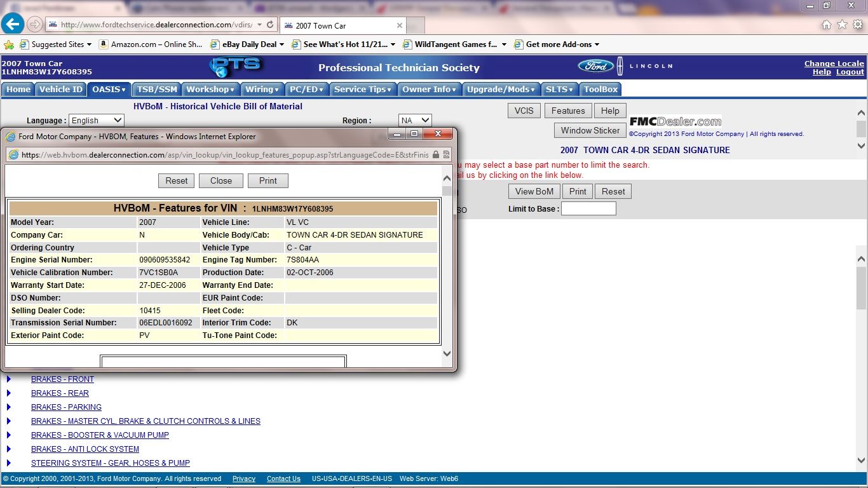Click Privacy link in footer
This screenshot has height=488, width=868.
[x=244, y=478]
